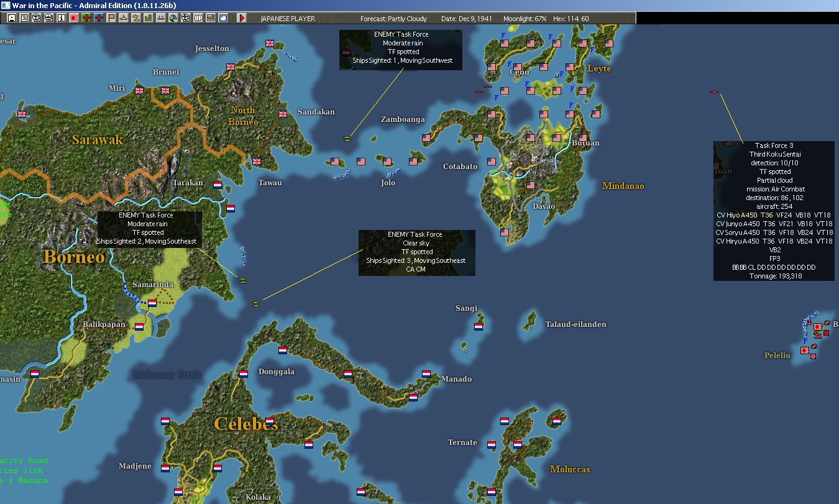Select enemy task force marker with CA CM

coord(255,303)
